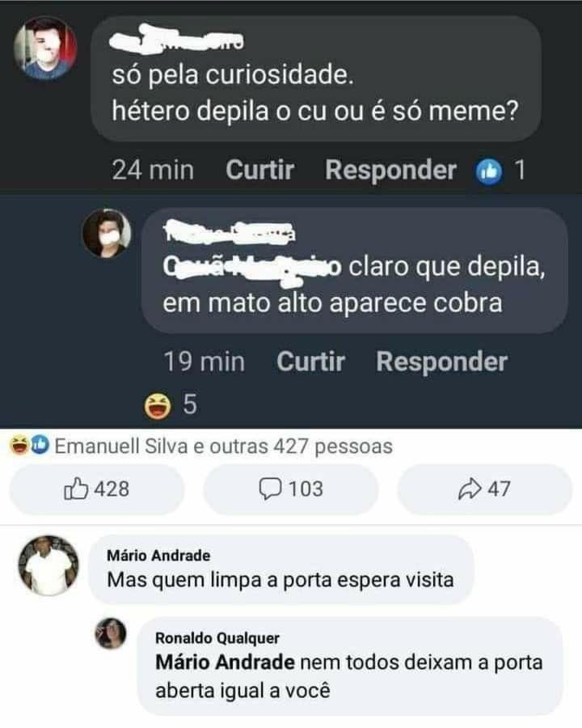This screenshot has height=728, width=582.
Task: Open the first commenter's profile picture
Action: [45, 47]
